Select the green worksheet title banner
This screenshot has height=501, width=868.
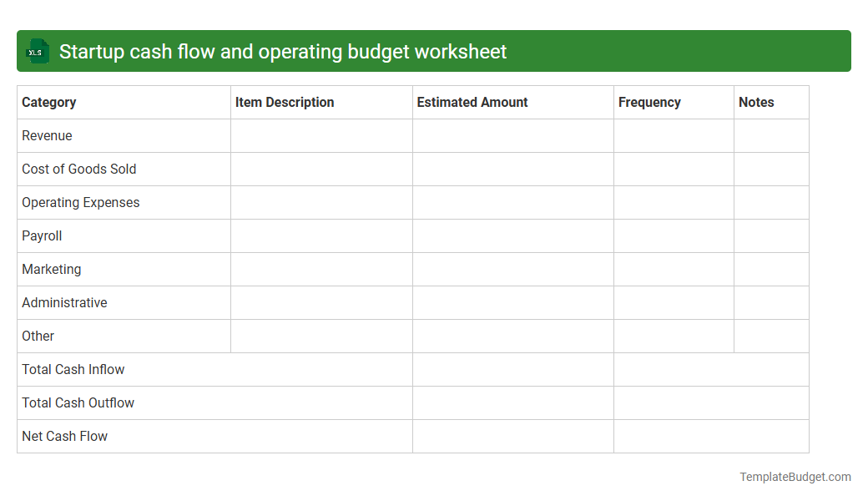[x=434, y=51]
